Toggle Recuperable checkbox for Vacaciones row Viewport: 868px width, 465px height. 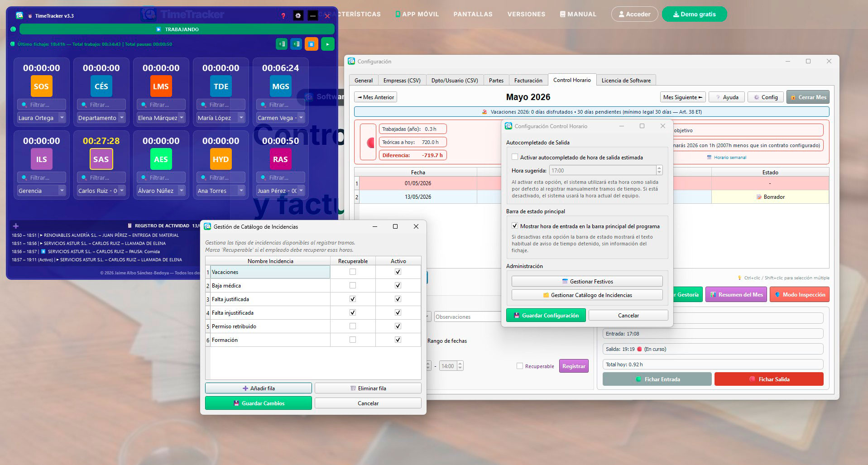353,272
